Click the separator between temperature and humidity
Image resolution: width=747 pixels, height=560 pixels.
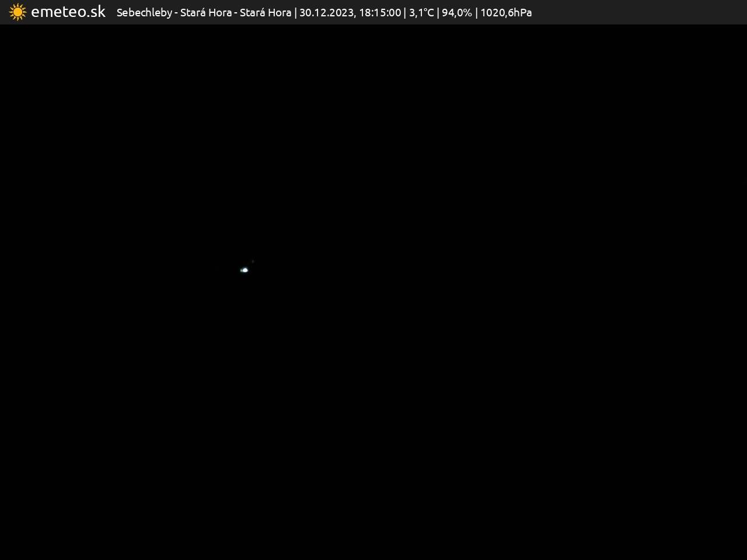(x=438, y=13)
